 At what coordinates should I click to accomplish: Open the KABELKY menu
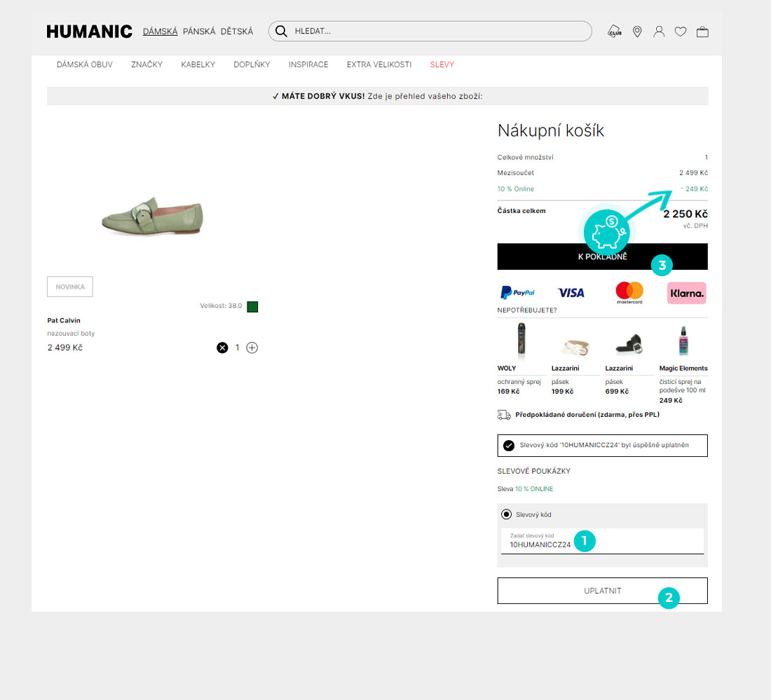(198, 64)
